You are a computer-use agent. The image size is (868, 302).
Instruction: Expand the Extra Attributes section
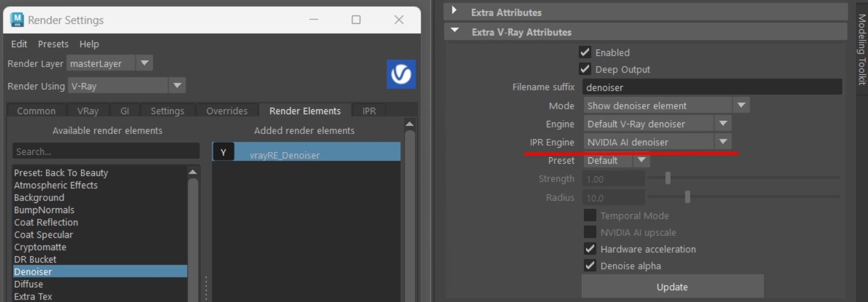click(454, 11)
